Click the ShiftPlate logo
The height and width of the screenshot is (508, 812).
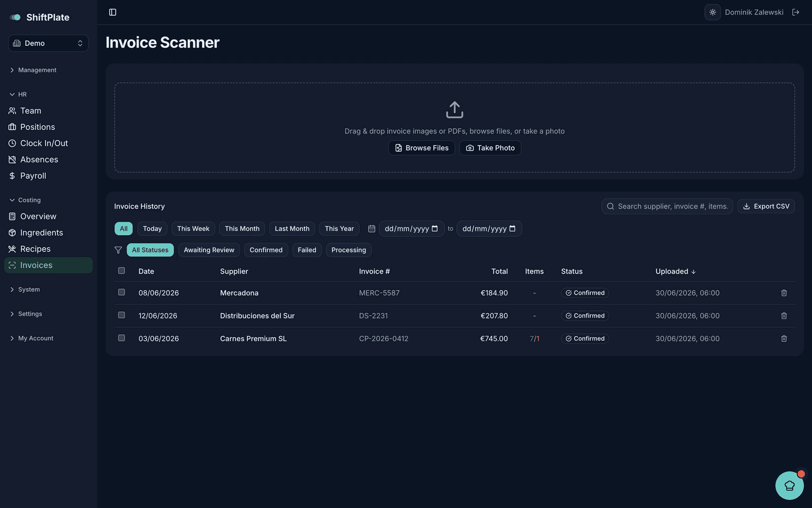(x=40, y=17)
